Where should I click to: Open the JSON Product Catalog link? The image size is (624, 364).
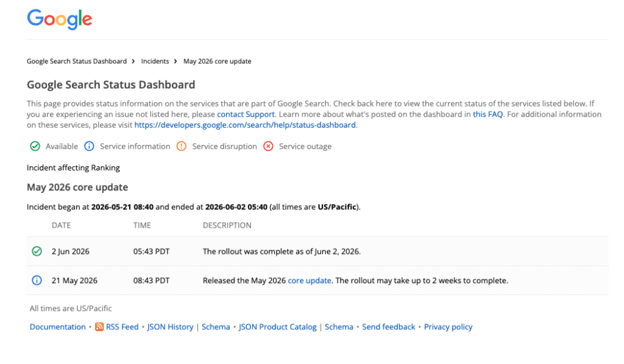[x=277, y=327]
